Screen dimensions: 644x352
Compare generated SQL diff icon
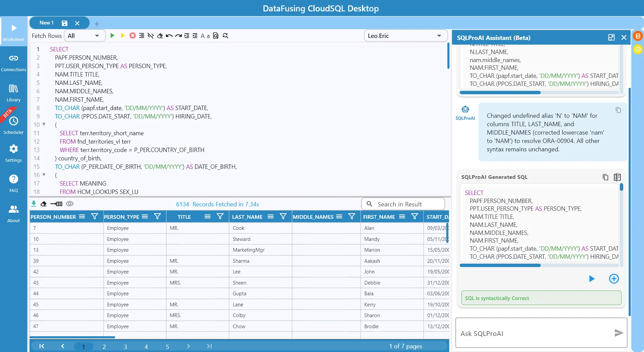[x=617, y=177]
